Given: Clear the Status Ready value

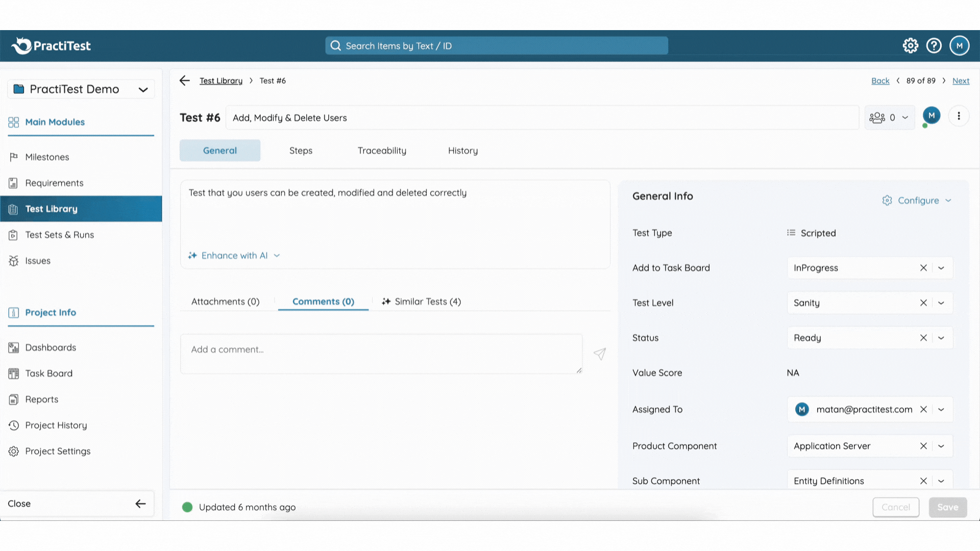Looking at the screenshot, I should (923, 338).
